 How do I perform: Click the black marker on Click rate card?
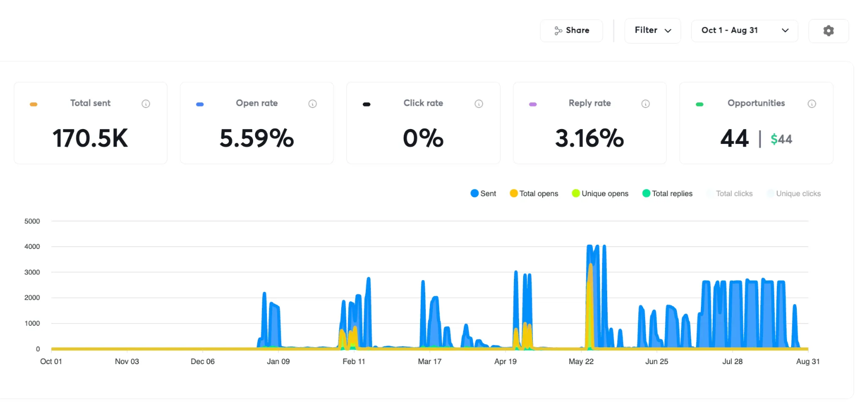pos(366,104)
